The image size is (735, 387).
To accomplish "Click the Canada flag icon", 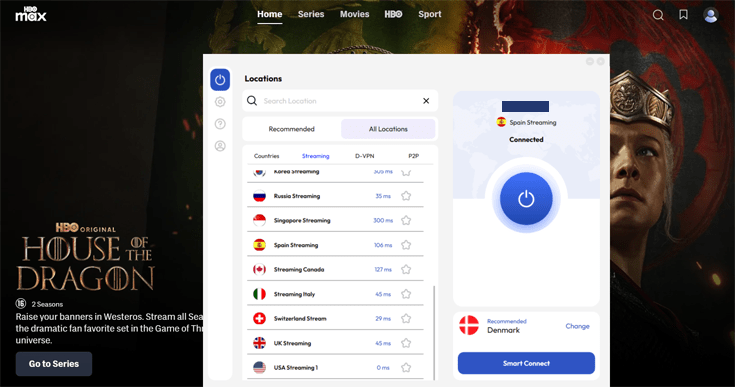I will pos(259,269).
